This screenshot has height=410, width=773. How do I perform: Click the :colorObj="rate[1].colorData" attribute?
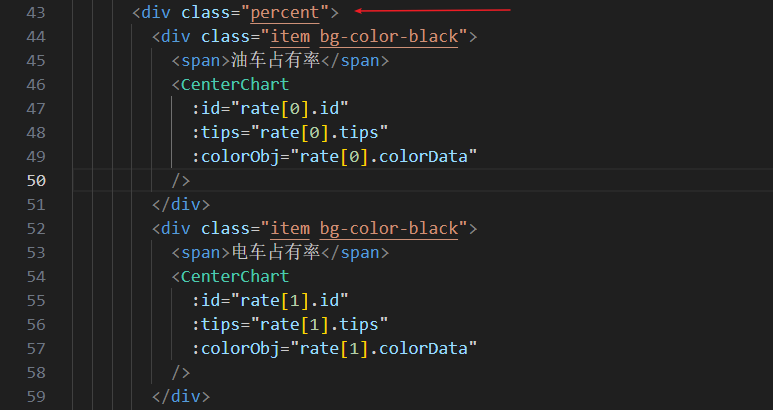coord(334,348)
